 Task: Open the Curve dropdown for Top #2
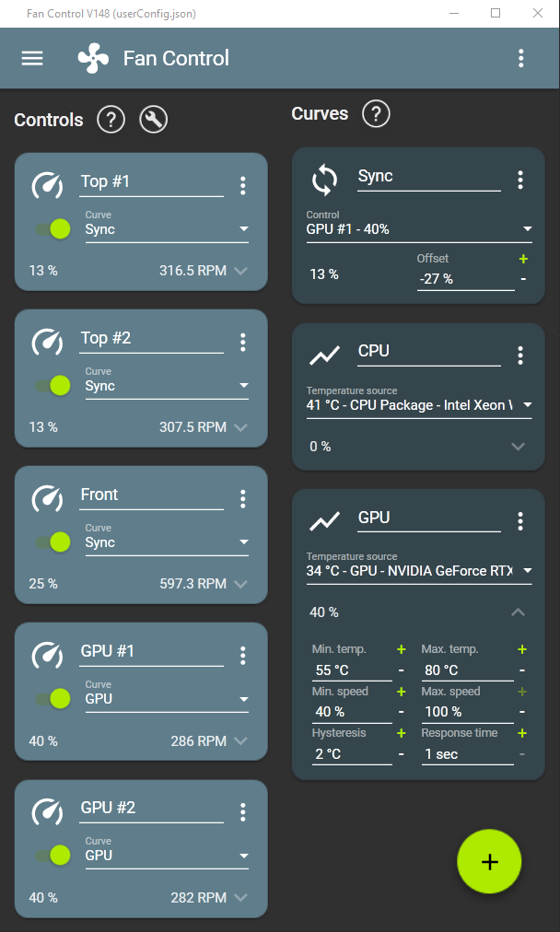(x=167, y=386)
